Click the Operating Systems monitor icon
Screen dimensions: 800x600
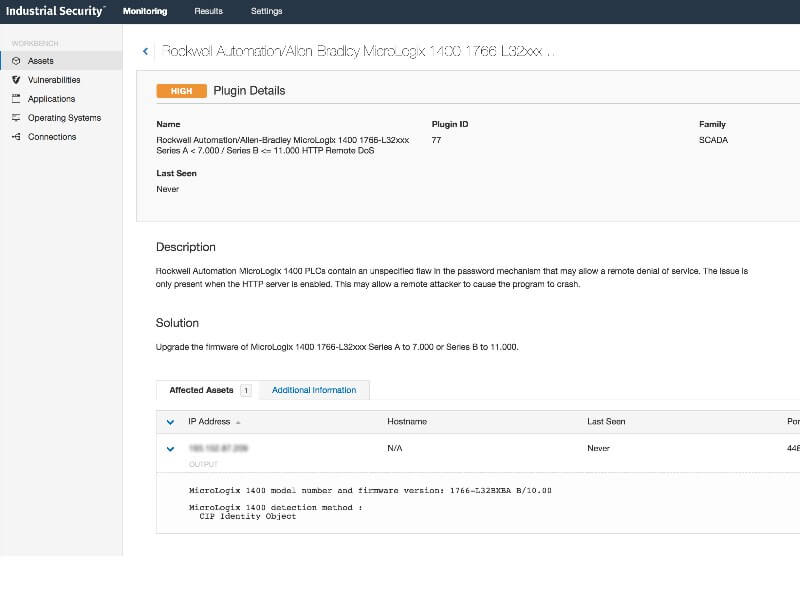tap(16, 118)
